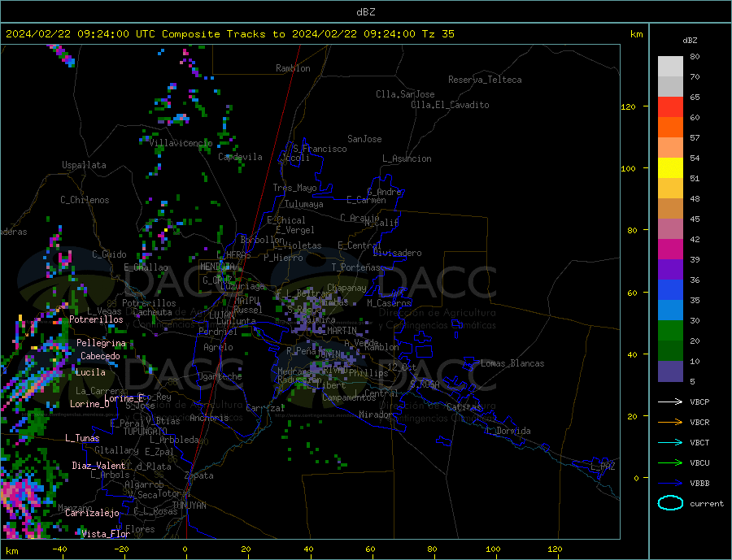This screenshot has height=560, width=732.
Task: Click the 'Villavicencio' map label
Action: pos(181,143)
